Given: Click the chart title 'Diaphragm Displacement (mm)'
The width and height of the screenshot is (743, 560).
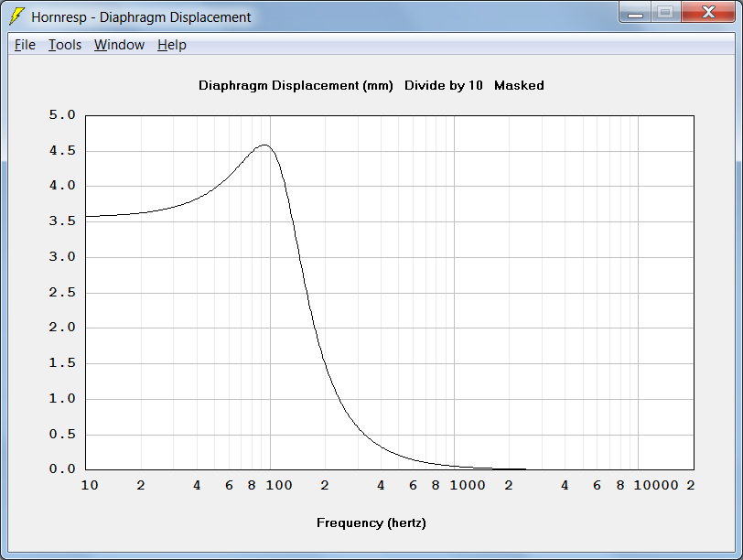Looking at the screenshot, I should click(x=296, y=85).
